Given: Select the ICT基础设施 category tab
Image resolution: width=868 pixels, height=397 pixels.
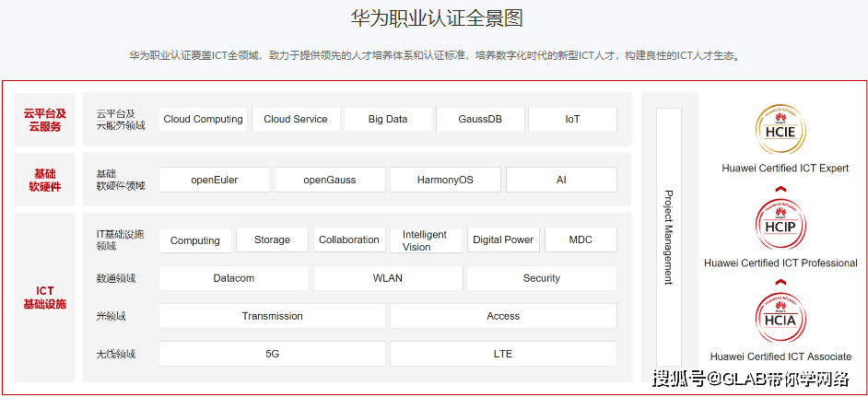Looking at the screenshot, I should (x=45, y=298).
